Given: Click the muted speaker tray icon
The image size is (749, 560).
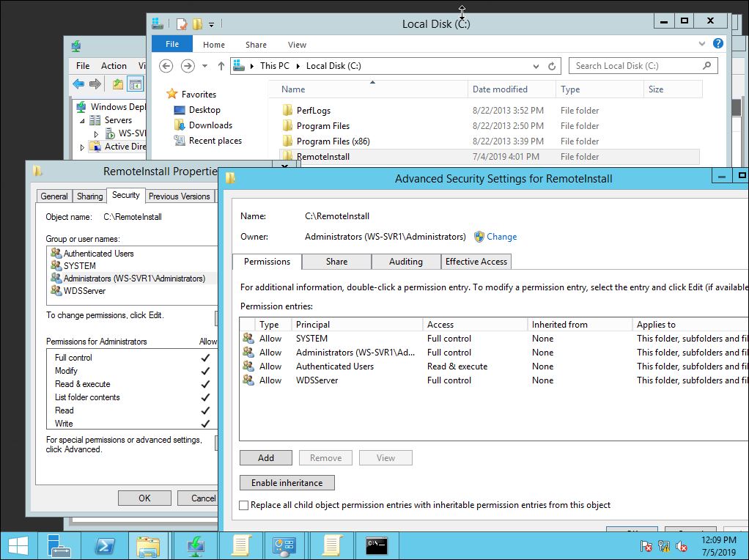Looking at the screenshot, I should pos(681,545).
